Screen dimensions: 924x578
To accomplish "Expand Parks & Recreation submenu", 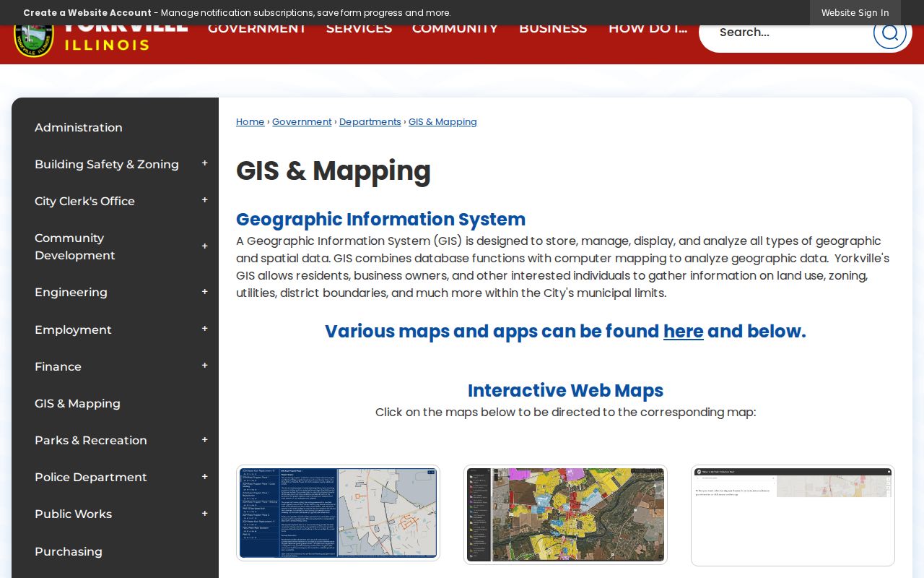I will [x=205, y=440].
